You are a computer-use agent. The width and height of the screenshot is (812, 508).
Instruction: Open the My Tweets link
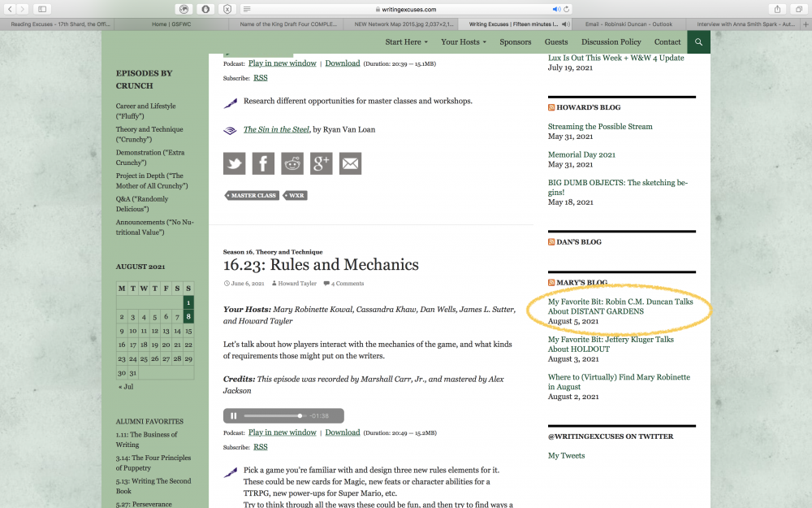(567, 456)
